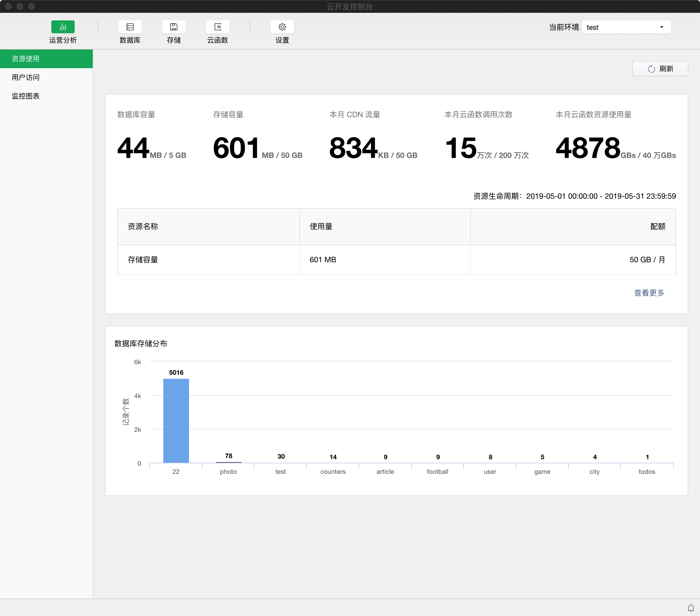Viewport: 700px width, 616px height.
Task: Switch to 用户访问 sidebar item
Action: [26, 77]
